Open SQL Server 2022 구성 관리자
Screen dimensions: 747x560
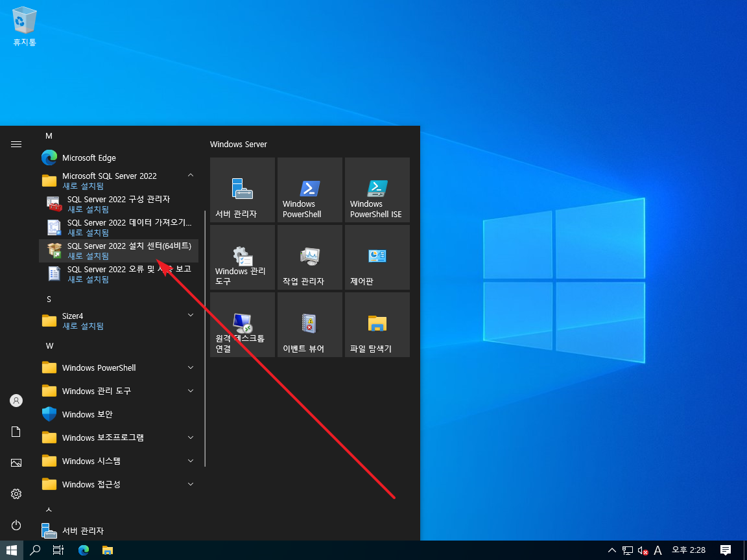[x=119, y=204]
